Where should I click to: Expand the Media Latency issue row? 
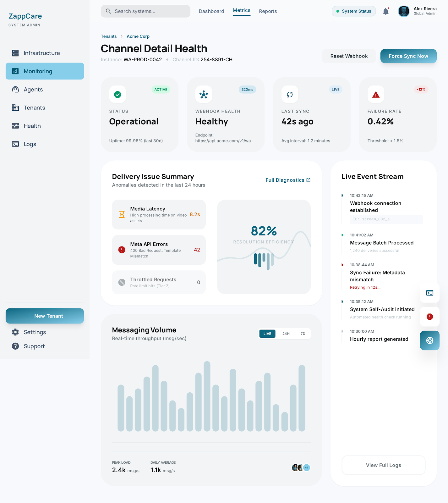[159, 214]
